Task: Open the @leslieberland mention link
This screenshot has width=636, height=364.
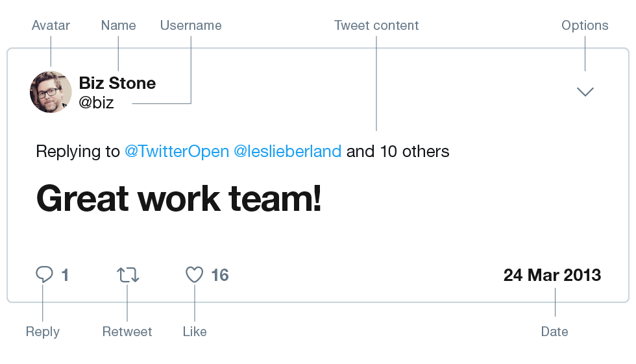Action: [x=287, y=152]
